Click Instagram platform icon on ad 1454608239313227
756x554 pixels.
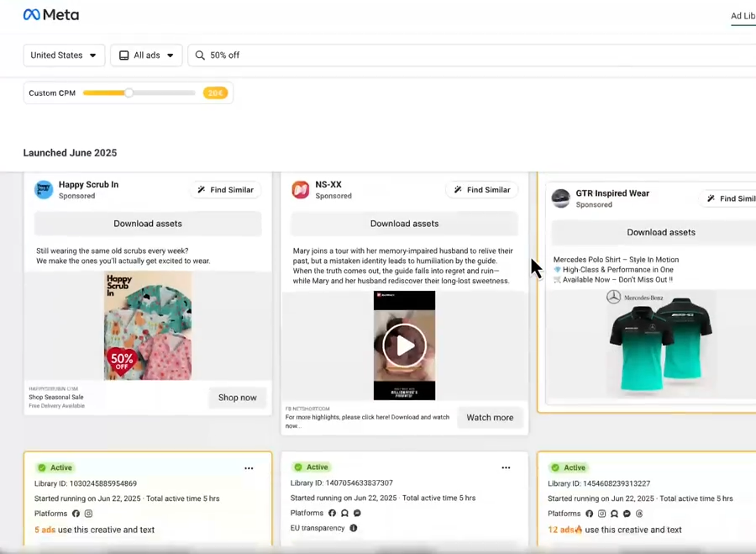point(601,514)
